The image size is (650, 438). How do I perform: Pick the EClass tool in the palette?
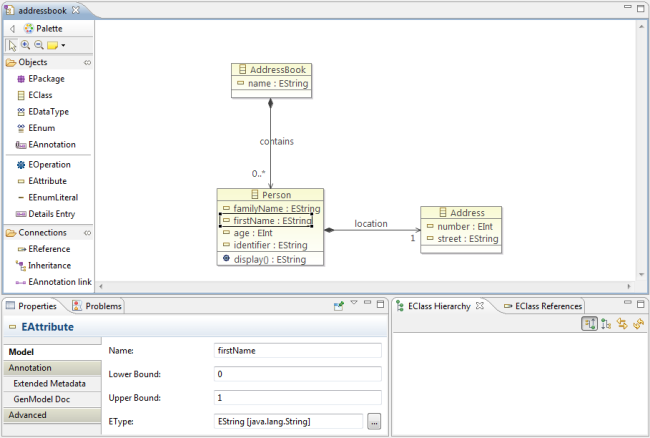click(39, 95)
